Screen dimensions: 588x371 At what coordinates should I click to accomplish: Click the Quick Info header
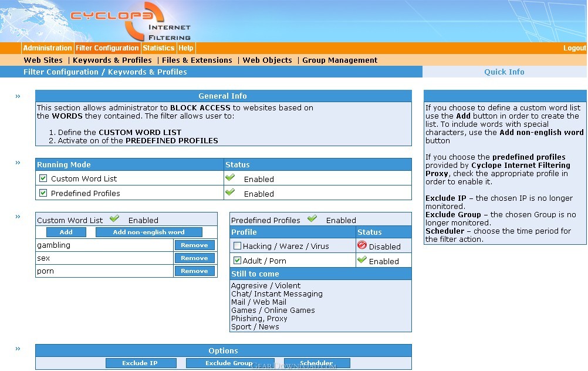(x=504, y=72)
